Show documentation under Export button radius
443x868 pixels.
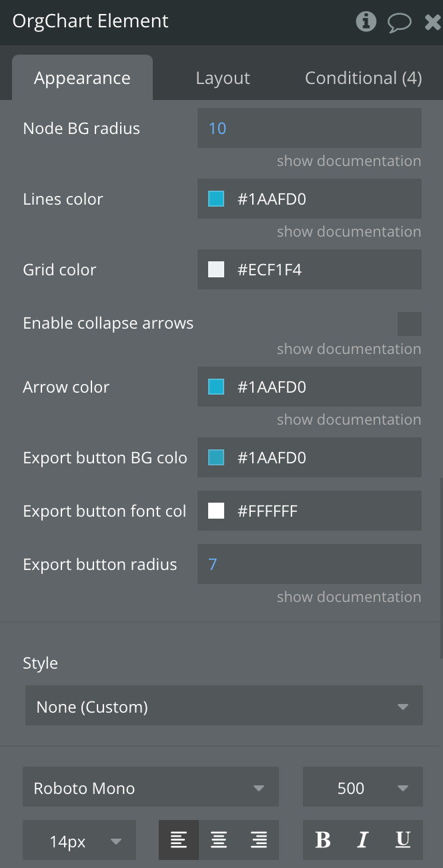point(349,597)
